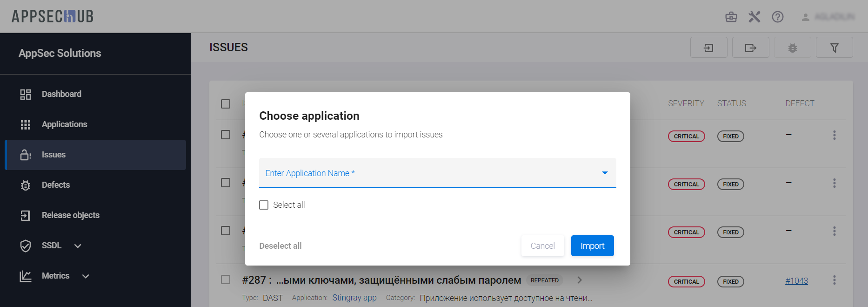
Task: Enable the Select all checkbox
Action: point(264,205)
